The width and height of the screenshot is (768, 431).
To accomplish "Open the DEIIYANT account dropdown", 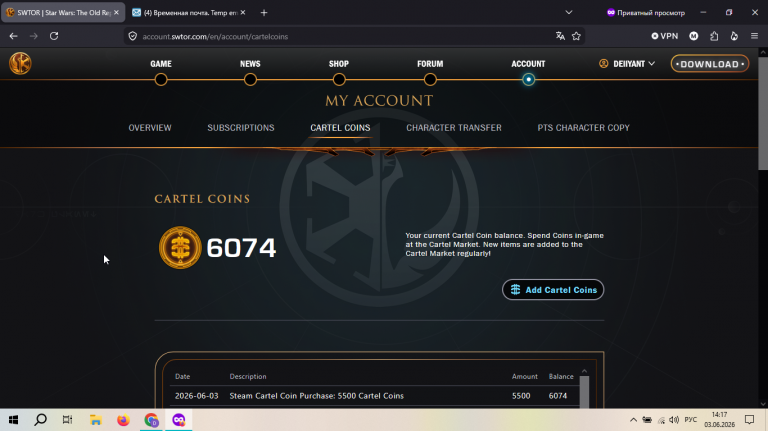I will click(x=627, y=64).
